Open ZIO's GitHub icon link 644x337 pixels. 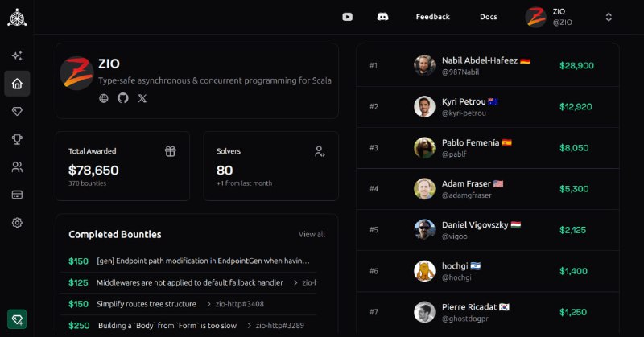click(123, 98)
